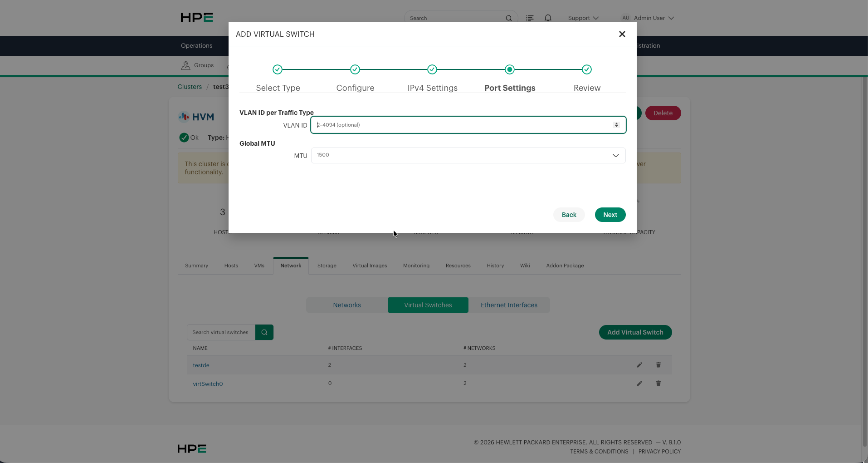Switch to the Monitoring tab
This screenshot has height=463, width=868.
(416, 266)
